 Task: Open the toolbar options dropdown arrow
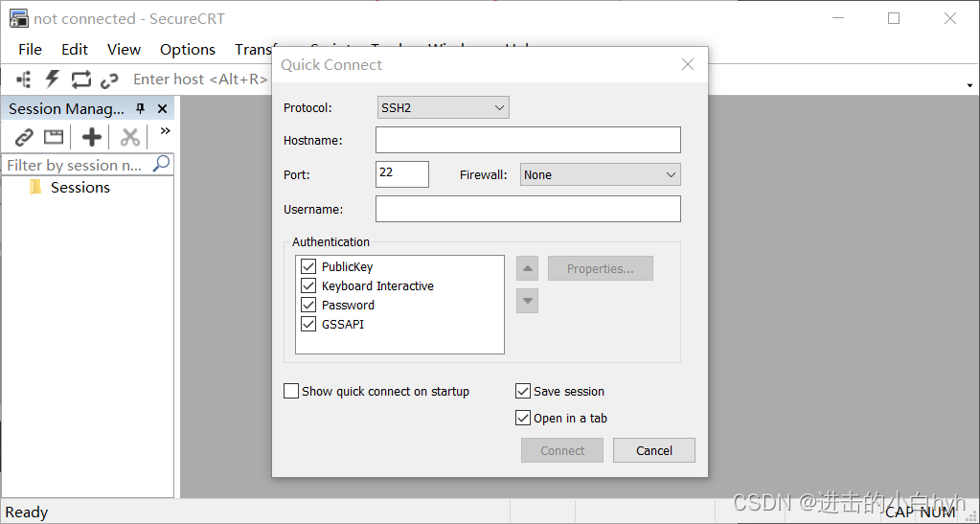[x=970, y=85]
